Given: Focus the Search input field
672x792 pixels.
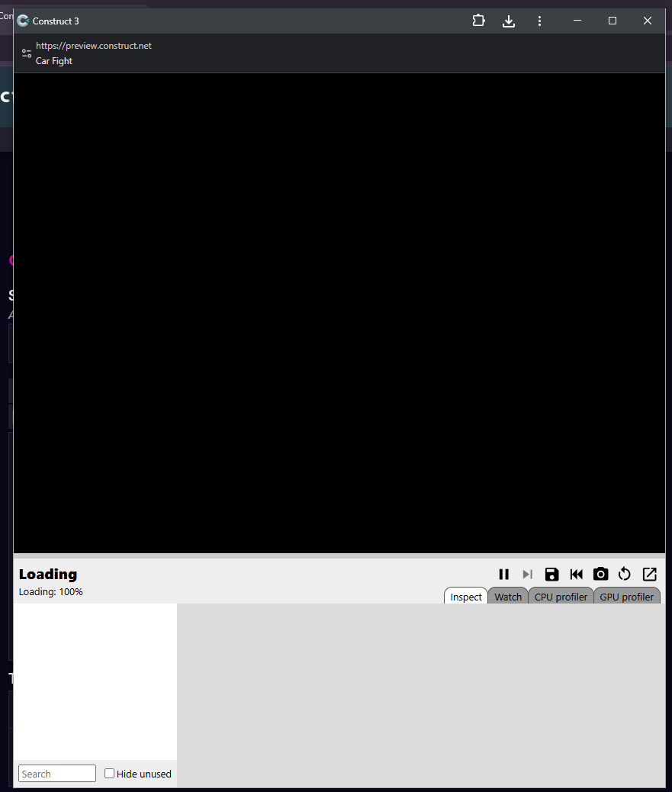Looking at the screenshot, I should 57,774.
